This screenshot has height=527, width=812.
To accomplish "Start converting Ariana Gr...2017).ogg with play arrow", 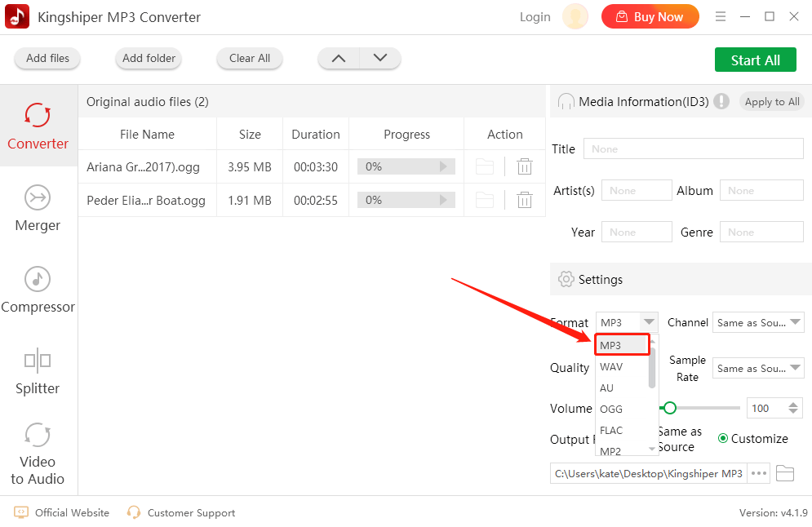I will click(443, 166).
